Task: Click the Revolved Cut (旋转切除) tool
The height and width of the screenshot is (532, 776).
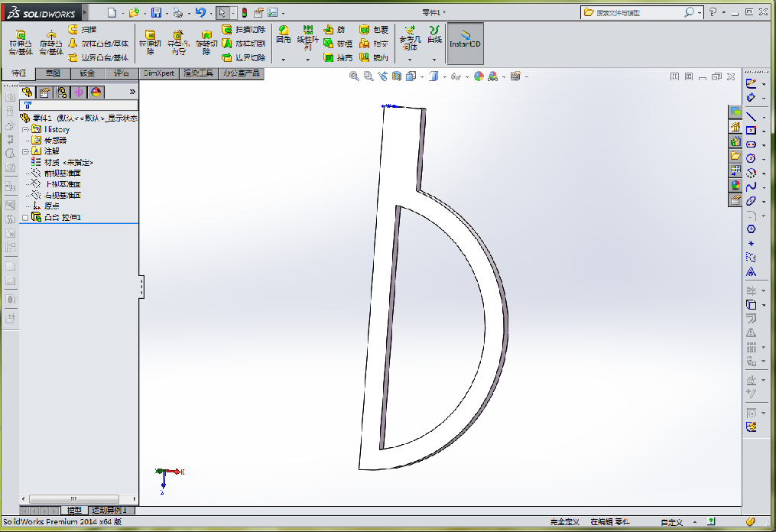Action: [206, 43]
